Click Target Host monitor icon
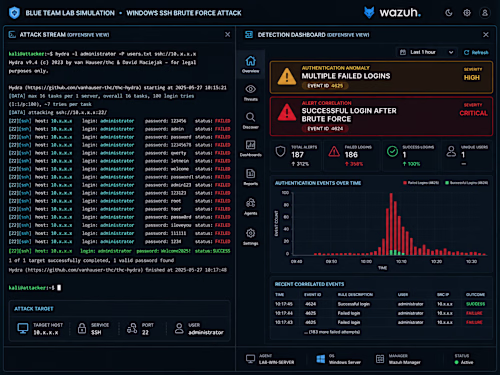 23,328
